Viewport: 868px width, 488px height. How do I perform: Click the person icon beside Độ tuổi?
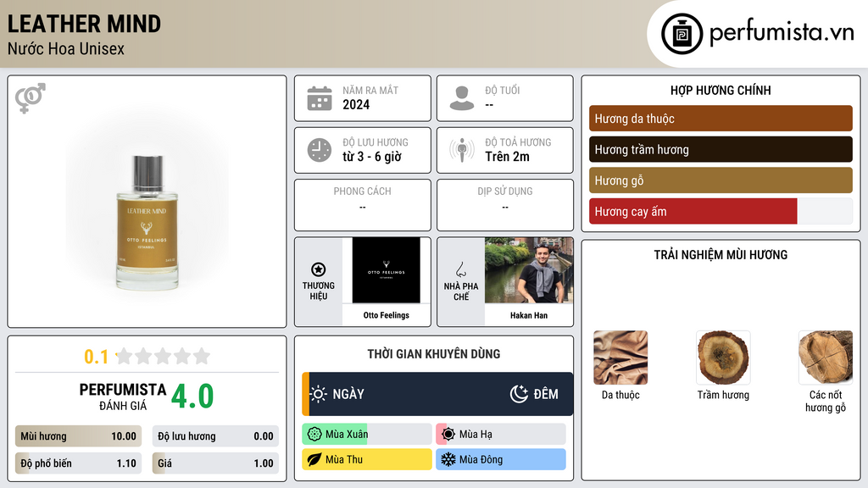462,98
